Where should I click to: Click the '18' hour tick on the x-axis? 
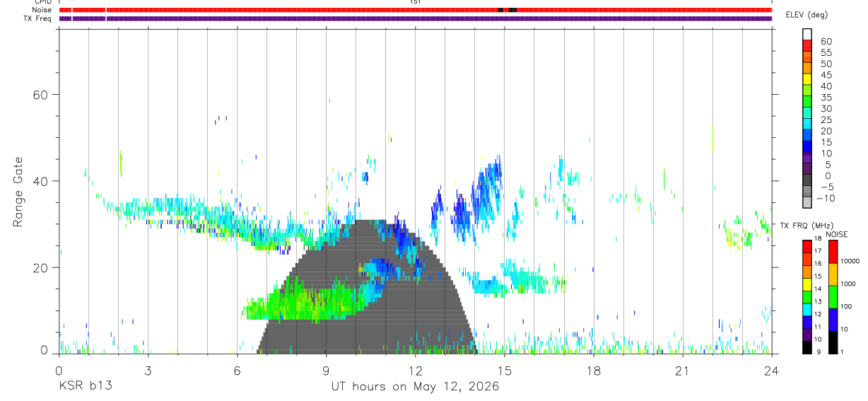tap(593, 370)
